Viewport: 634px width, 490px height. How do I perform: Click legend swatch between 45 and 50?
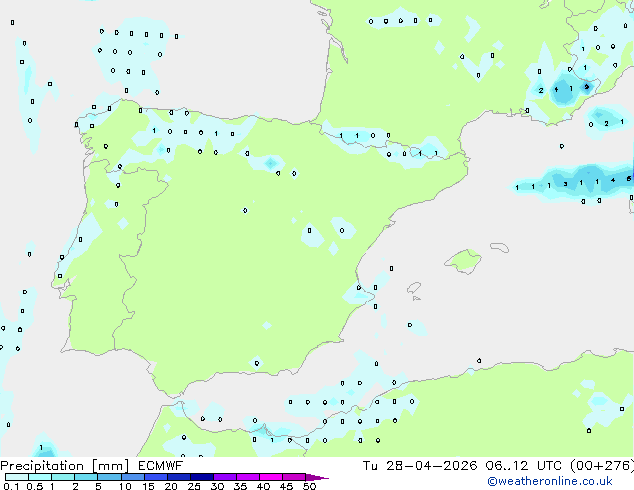click(294, 477)
